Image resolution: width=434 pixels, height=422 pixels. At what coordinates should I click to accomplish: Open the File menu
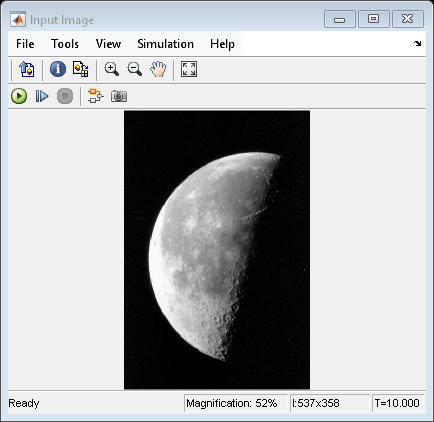(x=25, y=44)
